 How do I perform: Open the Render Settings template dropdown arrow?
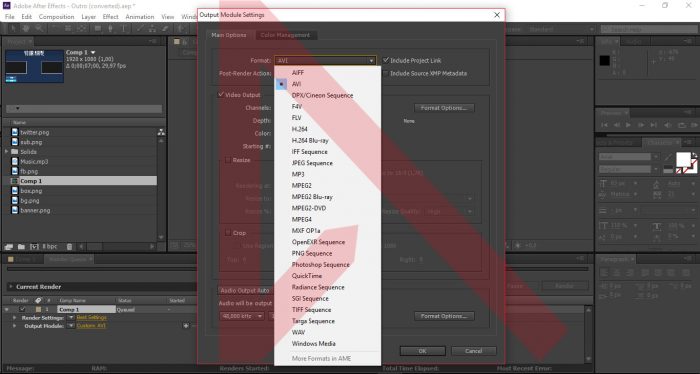point(71,317)
